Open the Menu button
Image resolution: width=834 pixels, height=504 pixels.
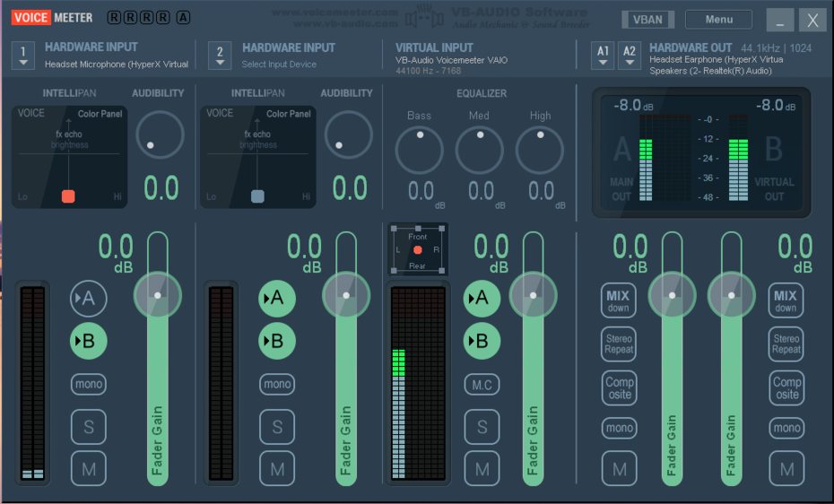[718, 20]
